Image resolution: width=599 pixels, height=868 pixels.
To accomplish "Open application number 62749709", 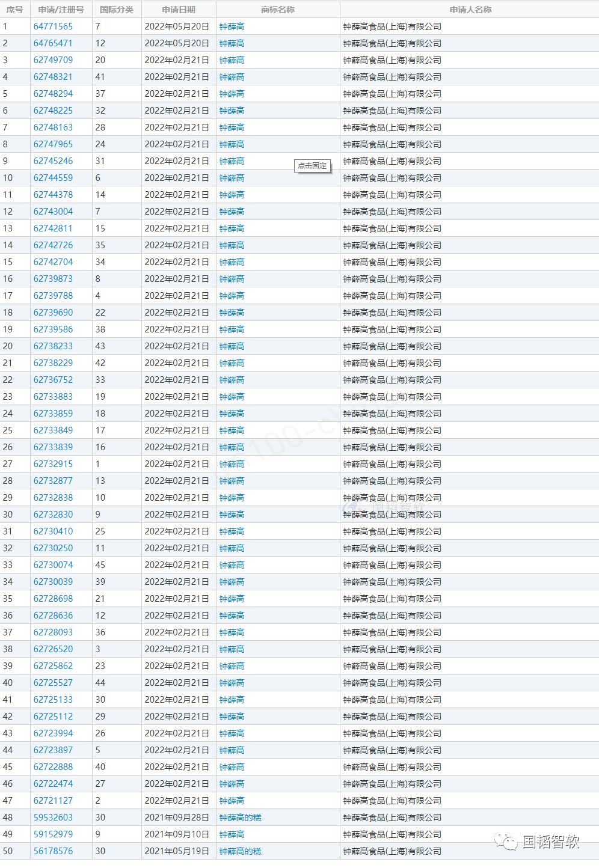I will coord(53,60).
